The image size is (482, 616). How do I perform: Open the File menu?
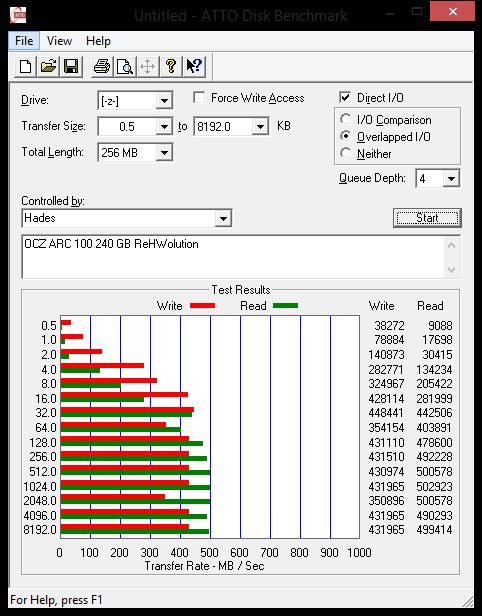[24, 41]
